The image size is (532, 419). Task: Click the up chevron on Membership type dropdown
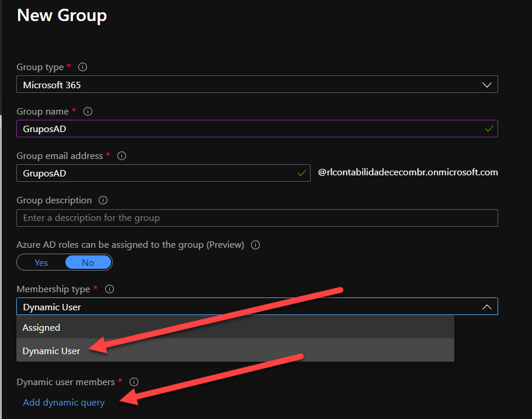[x=487, y=307]
